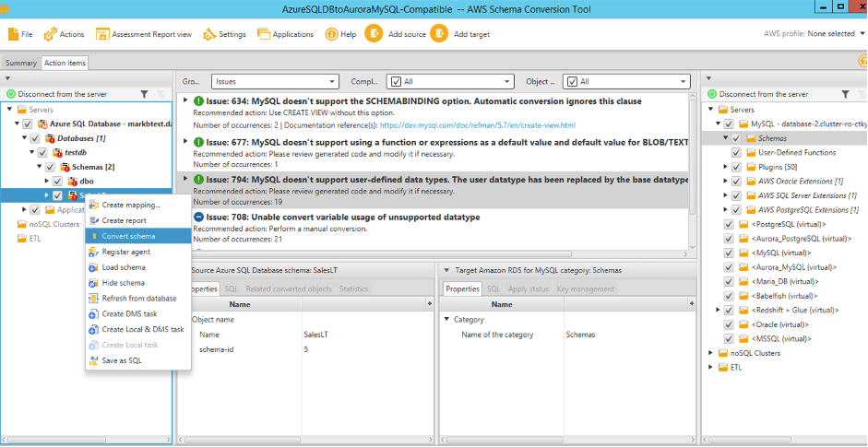Toggle the <Babelfish (virtual)> checkbox

coord(729,296)
